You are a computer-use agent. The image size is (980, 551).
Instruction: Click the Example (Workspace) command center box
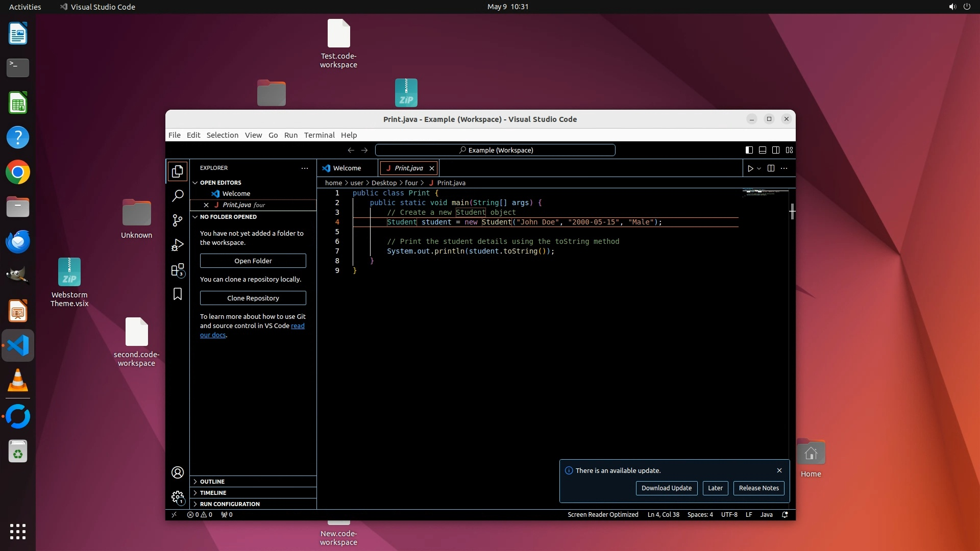coord(495,150)
